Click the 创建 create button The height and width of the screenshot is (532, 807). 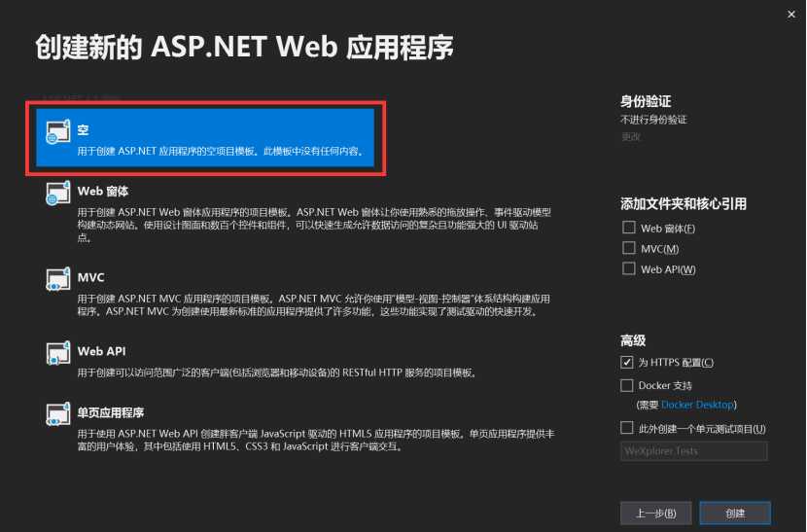click(x=735, y=513)
